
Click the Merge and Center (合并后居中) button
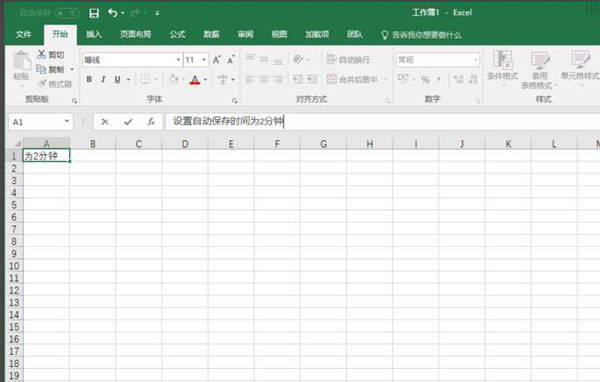pos(353,79)
